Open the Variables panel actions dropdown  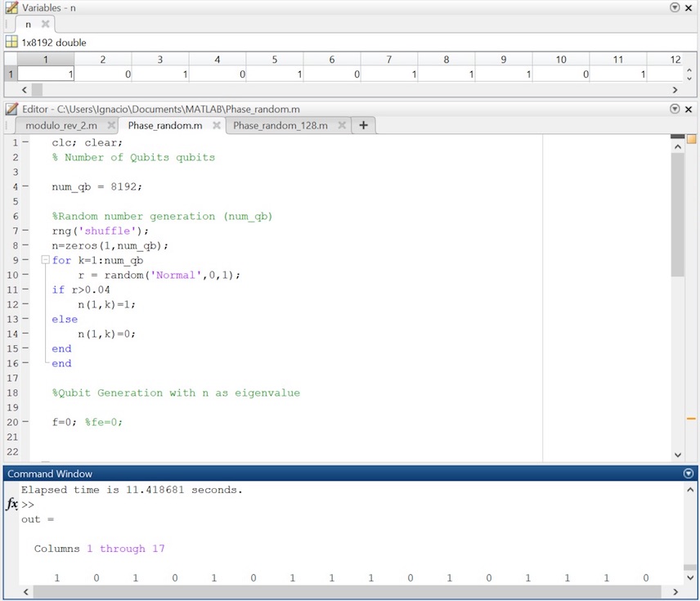tap(675, 7)
